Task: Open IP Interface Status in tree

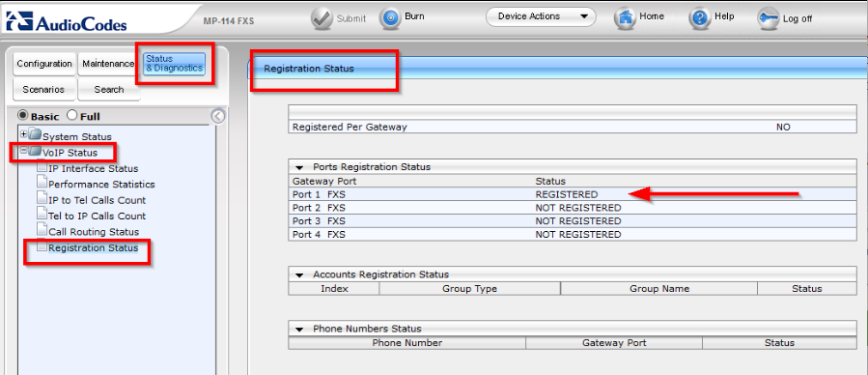Action: click(x=94, y=168)
